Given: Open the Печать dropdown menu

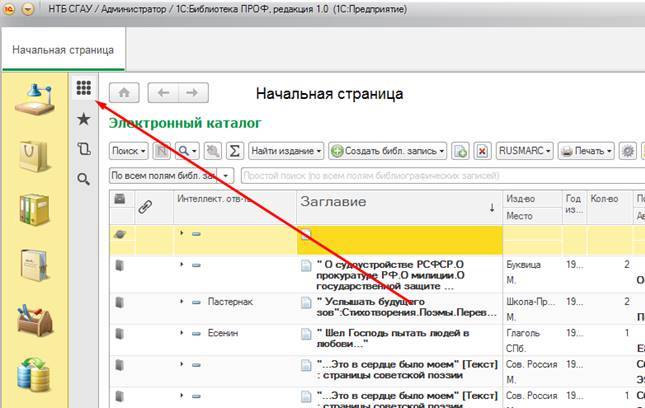Looking at the screenshot, I should (586, 151).
